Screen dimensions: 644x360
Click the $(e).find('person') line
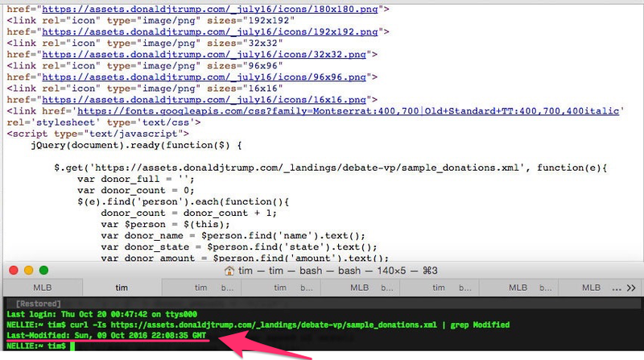pyautogui.click(x=184, y=202)
